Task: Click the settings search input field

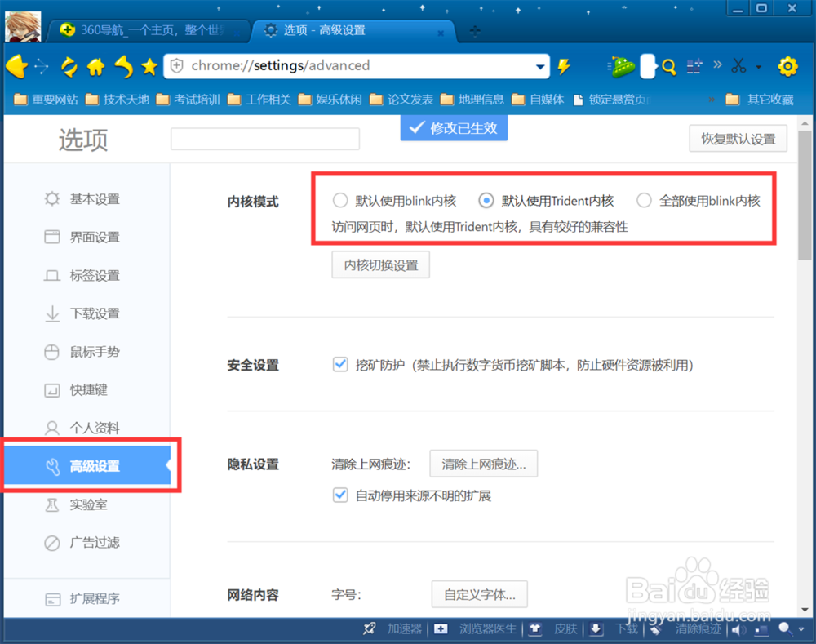Action: pos(265,139)
